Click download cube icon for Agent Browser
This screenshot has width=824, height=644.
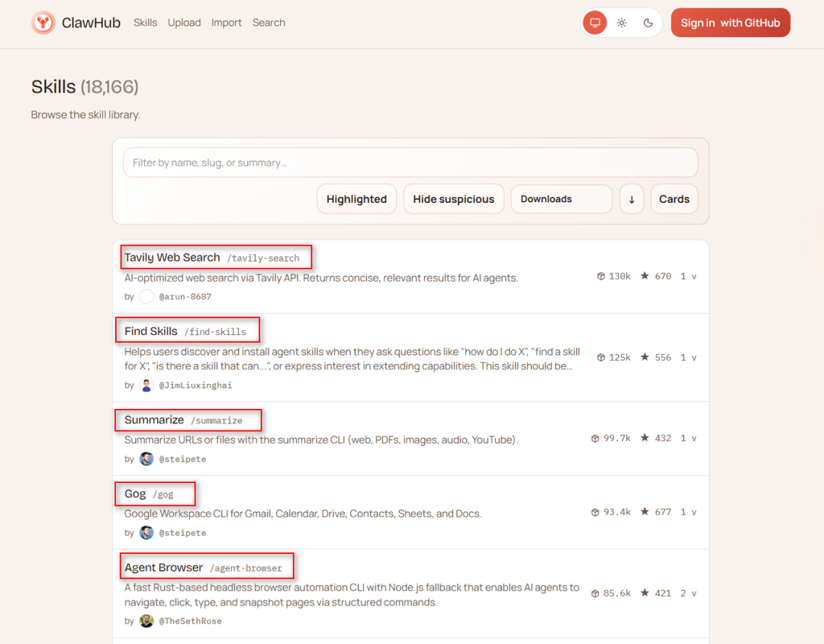[595, 594]
